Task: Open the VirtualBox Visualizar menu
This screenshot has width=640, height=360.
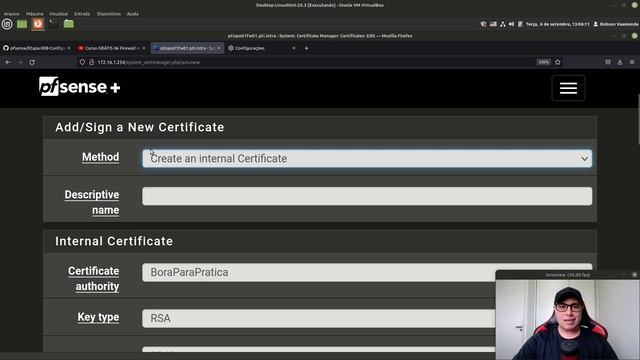Action: tap(58, 14)
